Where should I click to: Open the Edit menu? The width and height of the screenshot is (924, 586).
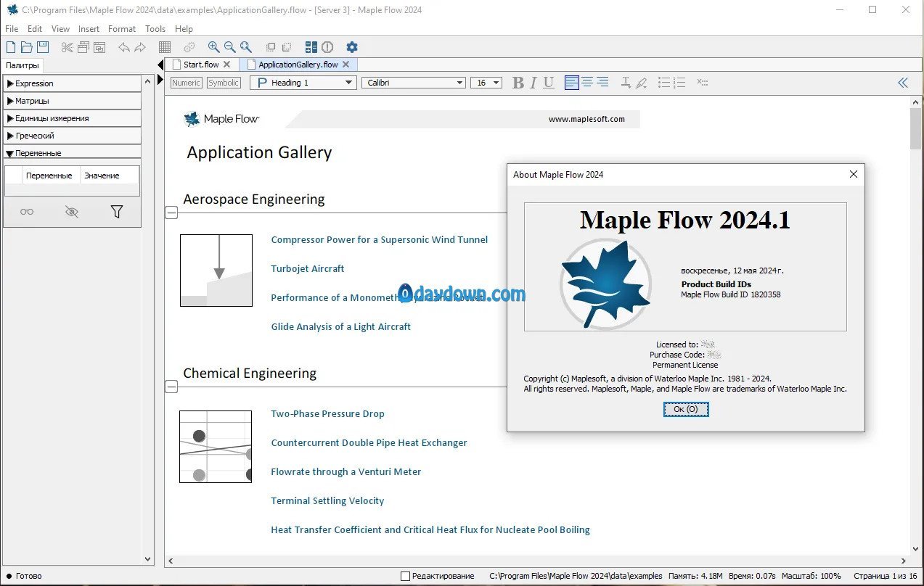(35, 29)
